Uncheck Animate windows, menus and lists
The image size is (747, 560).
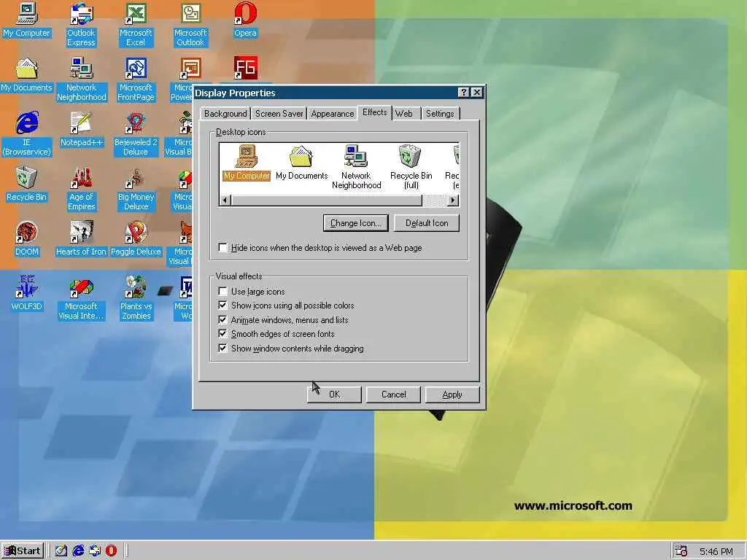[223, 319]
